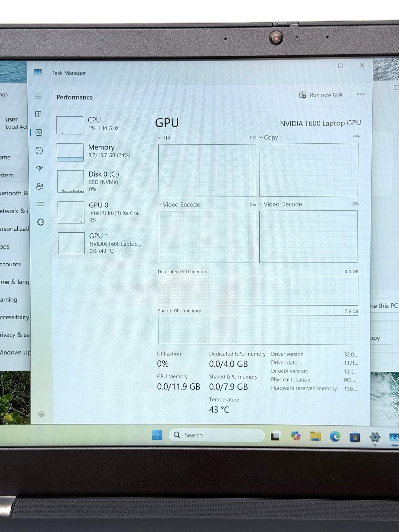
Task: Open the Startup apps icon in sidebar
Action: click(x=40, y=168)
